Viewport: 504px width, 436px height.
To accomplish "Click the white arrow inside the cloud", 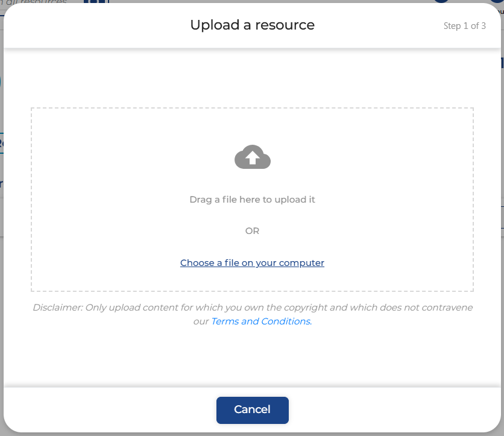I will (252, 159).
